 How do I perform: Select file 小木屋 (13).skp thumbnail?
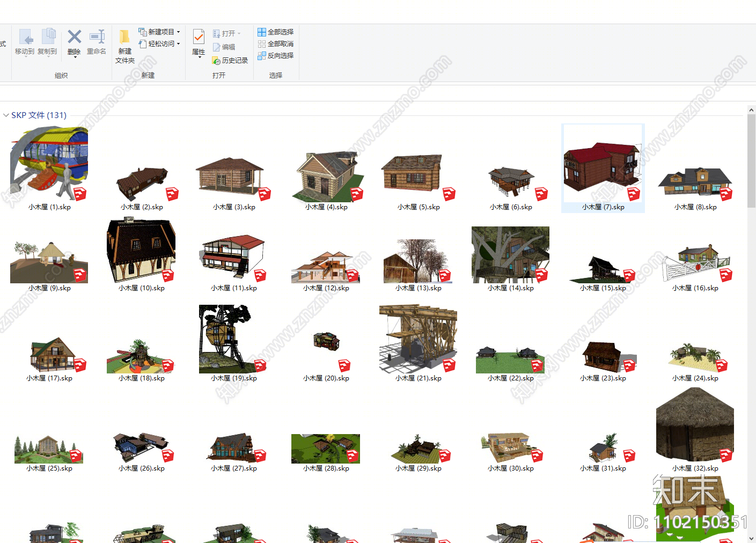(x=418, y=261)
